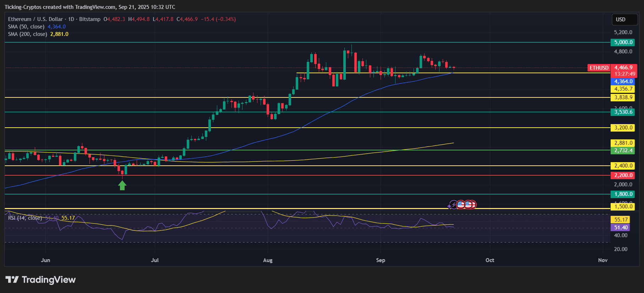Click the 2,000.0 price axis tick
Screen dimensions: 644x293
[x=623, y=185]
